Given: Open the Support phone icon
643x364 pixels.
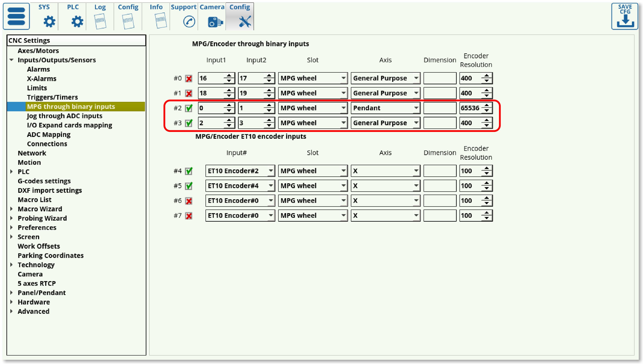Looking at the screenshot, I should pos(189,22).
